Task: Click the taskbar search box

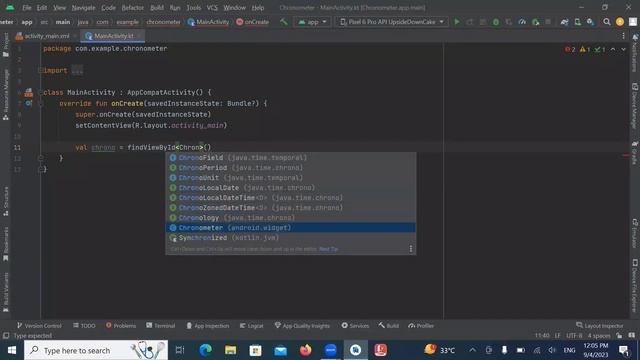Action: coord(96,350)
